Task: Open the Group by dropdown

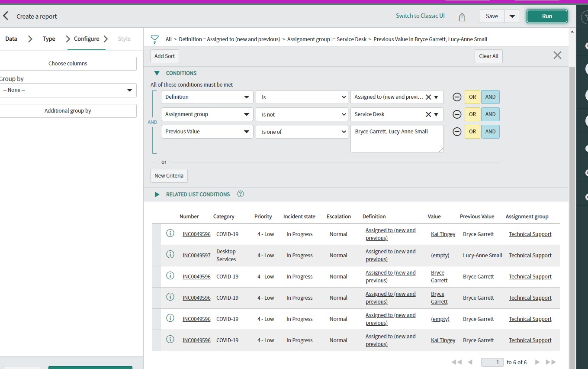Action: pyautogui.click(x=68, y=90)
